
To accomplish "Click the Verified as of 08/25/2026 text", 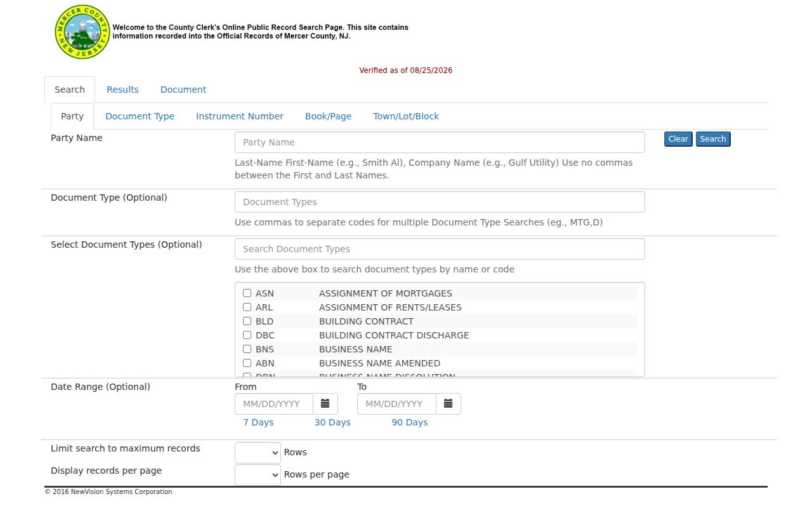I will [406, 70].
